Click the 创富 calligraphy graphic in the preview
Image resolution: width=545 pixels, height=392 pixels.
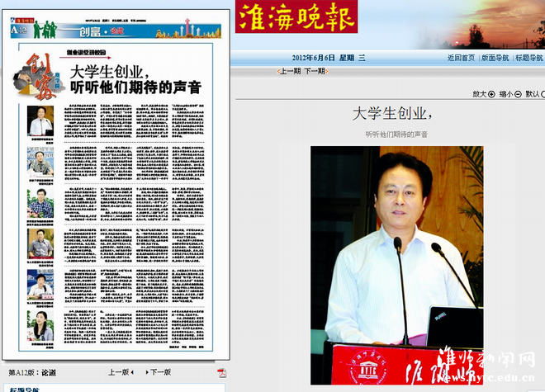[x=38, y=77]
